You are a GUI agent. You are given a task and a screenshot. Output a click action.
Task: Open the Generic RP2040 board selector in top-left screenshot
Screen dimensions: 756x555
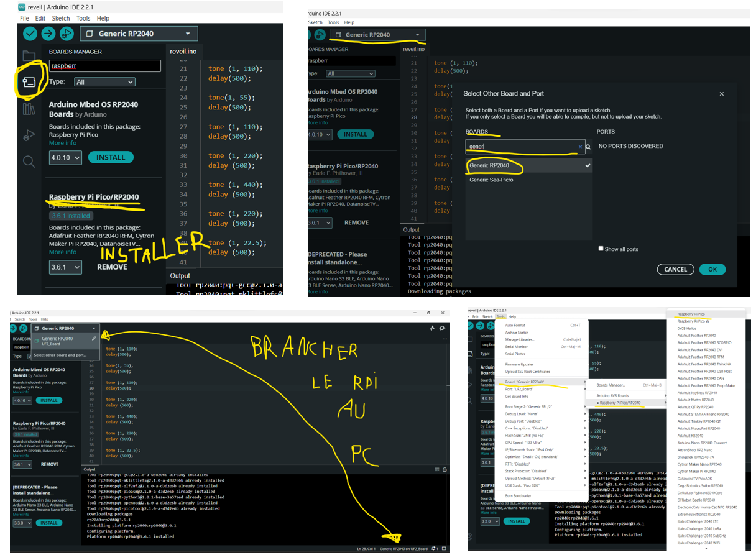pyautogui.click(x=139, y=34)
